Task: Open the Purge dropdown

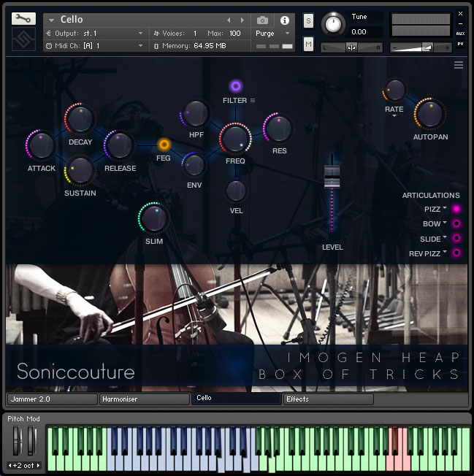Action: pos(273,34)
